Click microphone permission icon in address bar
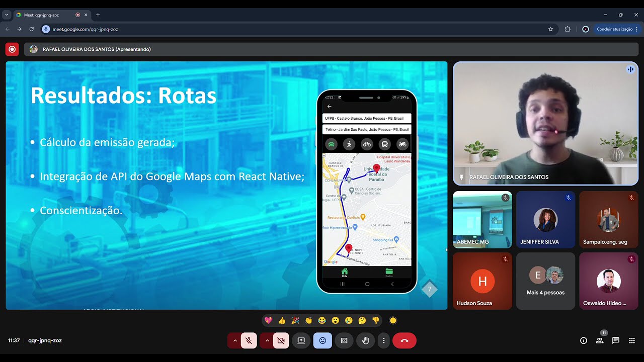The image size is (644, 362). tap(46, 29)
